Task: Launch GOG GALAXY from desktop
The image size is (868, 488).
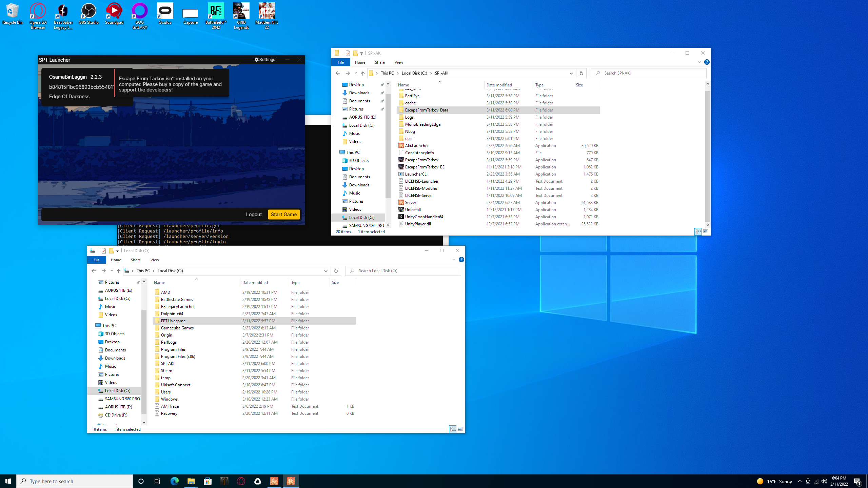Action: [x=140, y=16]
